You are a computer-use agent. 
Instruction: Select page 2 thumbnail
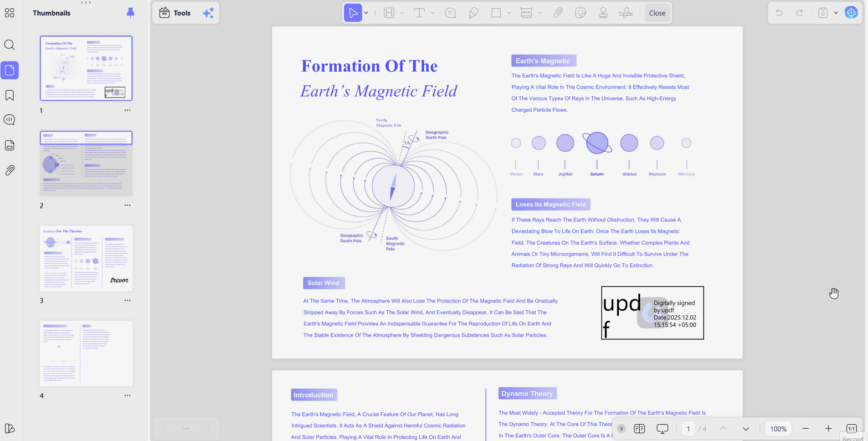coord(86,163)
